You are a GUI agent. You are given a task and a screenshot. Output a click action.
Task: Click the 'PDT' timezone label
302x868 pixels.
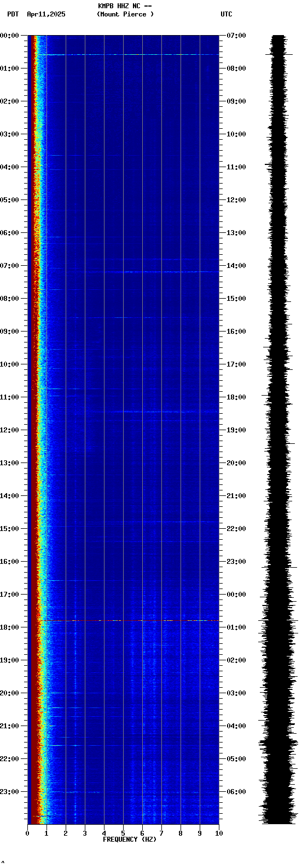[13, 14]
